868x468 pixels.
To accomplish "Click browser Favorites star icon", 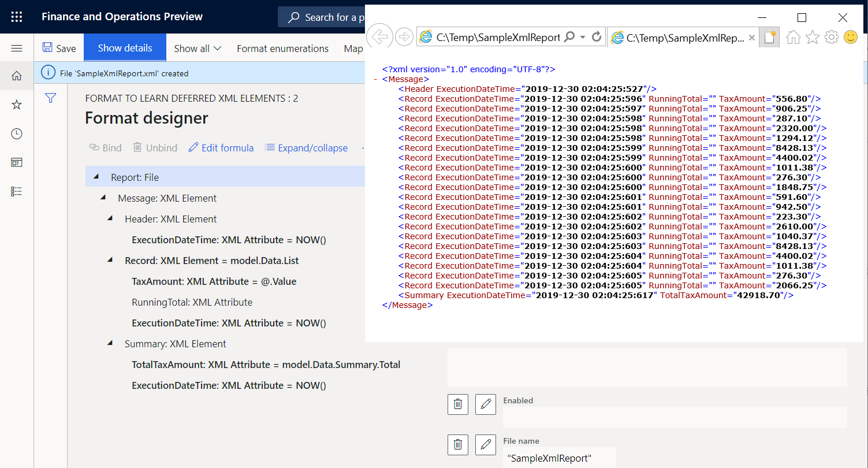I will pos(813,37).
